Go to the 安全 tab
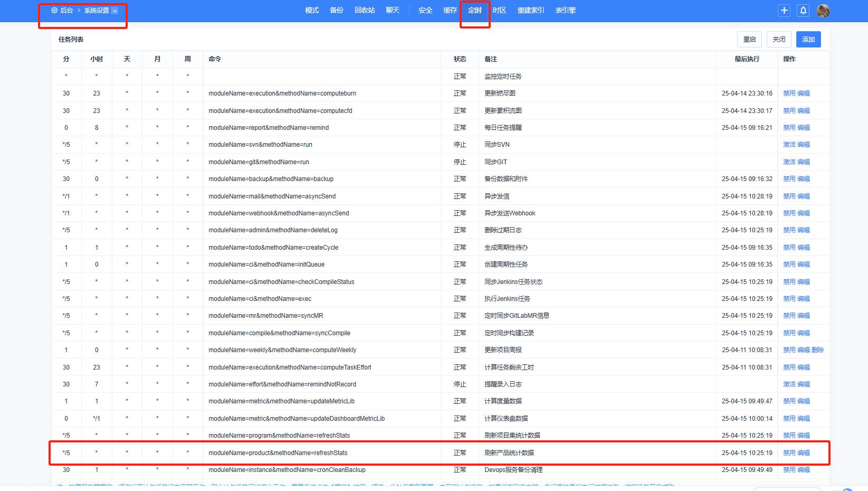Screen dimensions: 868x491 click(425, 11)
